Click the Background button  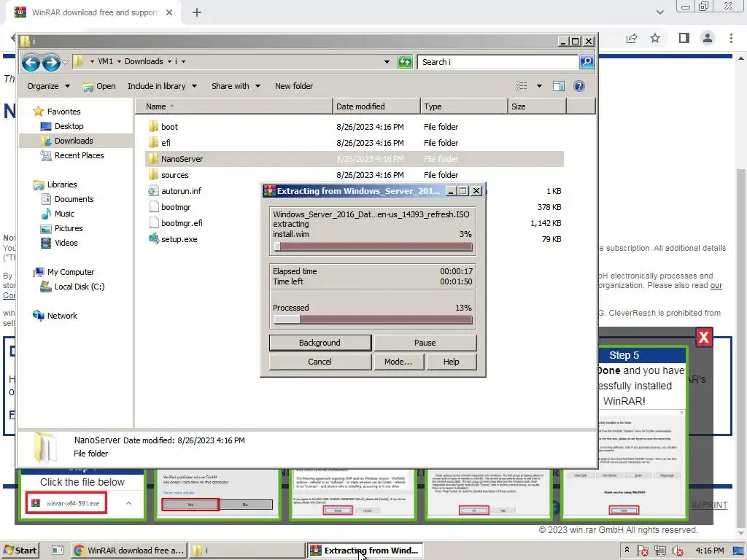(x=320, y=343)
